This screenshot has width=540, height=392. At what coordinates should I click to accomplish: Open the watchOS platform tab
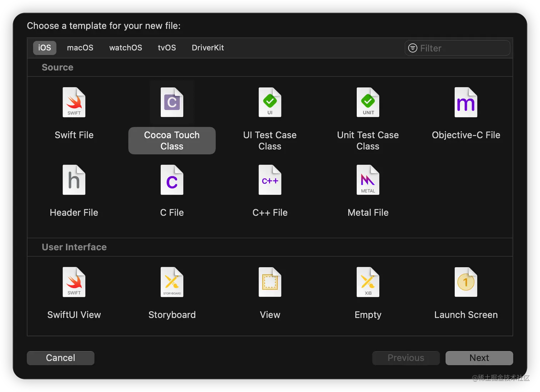click(x=126, y=48)
